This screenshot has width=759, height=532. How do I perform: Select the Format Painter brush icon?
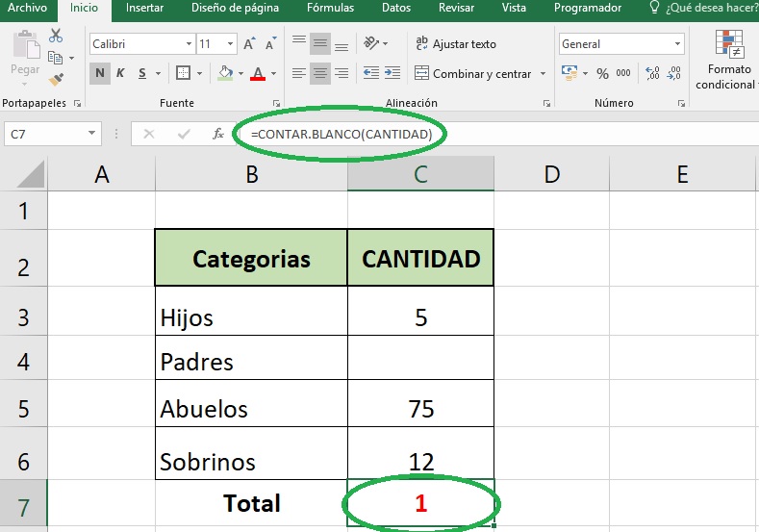[56, 78]
